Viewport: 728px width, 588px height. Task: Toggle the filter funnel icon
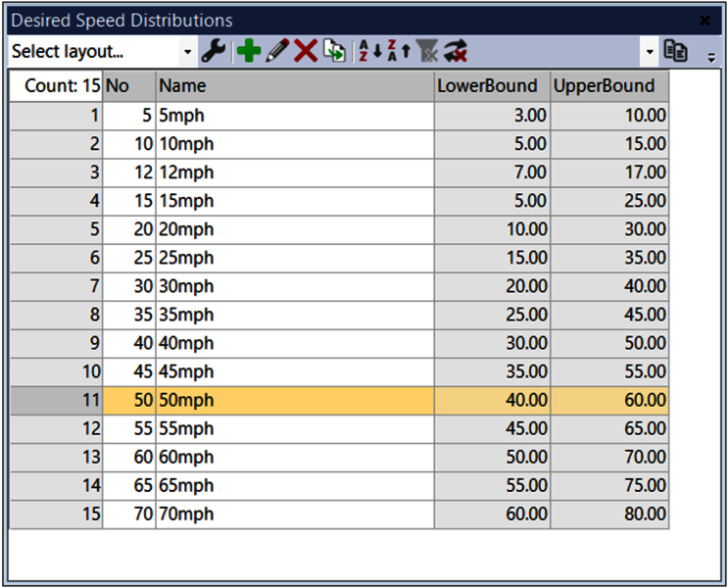426,51
